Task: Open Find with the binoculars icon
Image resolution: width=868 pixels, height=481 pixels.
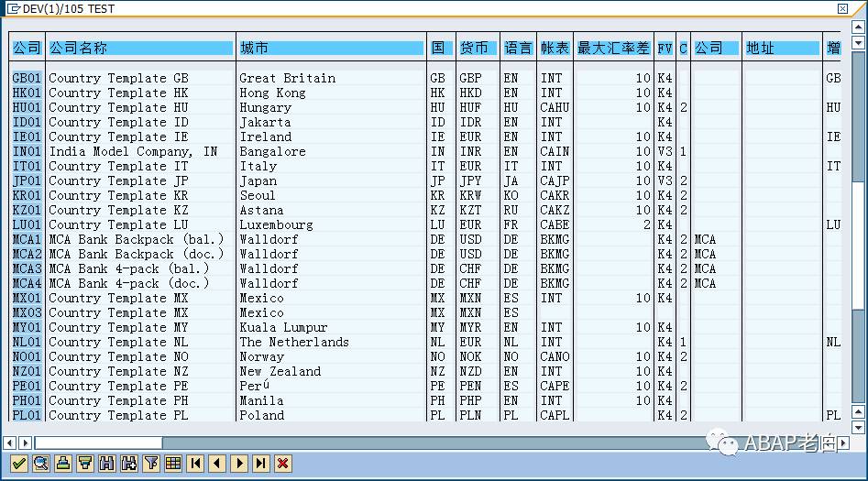Action: [107, 464]
